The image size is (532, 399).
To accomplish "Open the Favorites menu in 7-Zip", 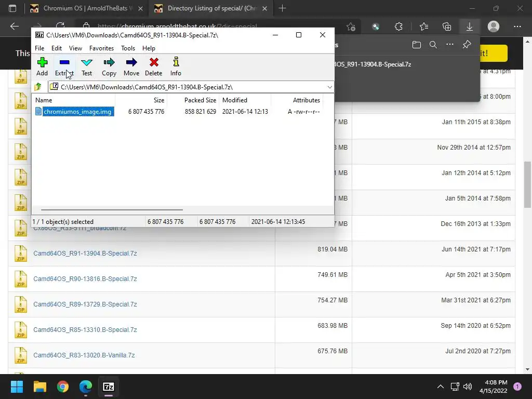I will pyautogui.click(x=101, y=48).
